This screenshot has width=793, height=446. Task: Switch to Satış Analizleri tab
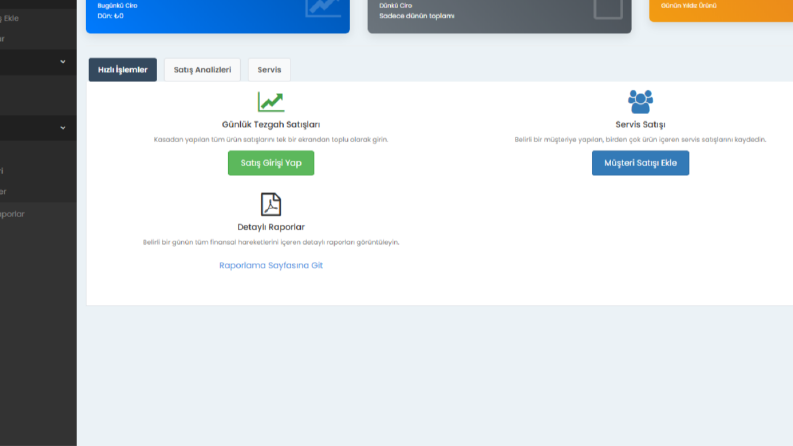pyautogui.click(x=202, y=70)
